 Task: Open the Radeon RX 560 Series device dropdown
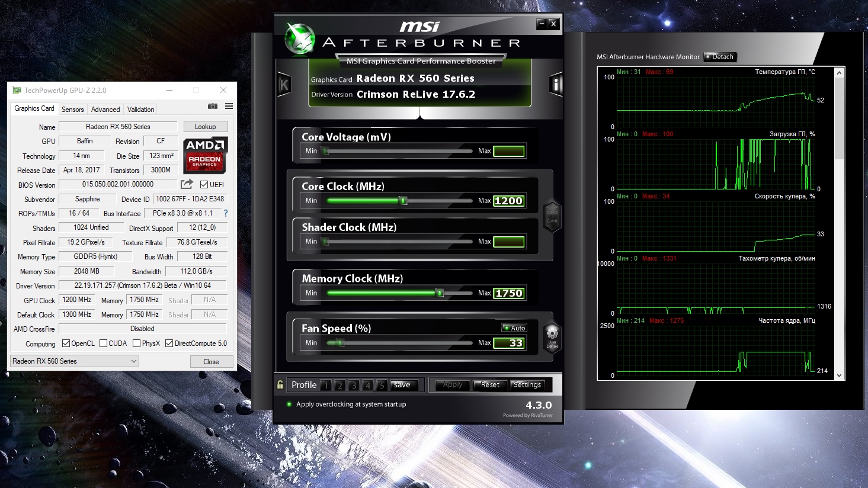(x=75, y=361)
